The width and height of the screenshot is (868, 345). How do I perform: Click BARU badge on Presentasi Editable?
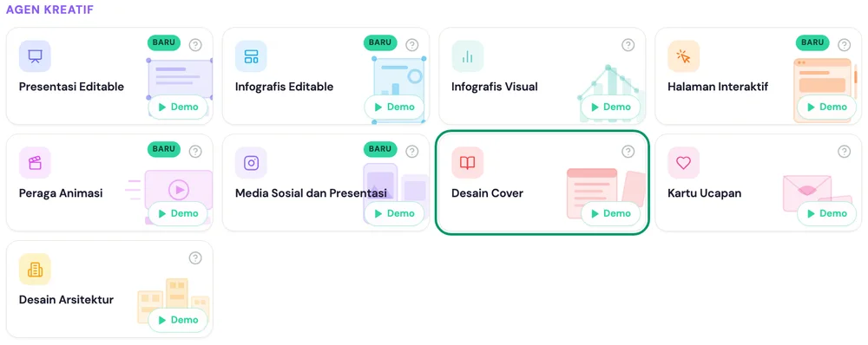[x=164, y=42]
